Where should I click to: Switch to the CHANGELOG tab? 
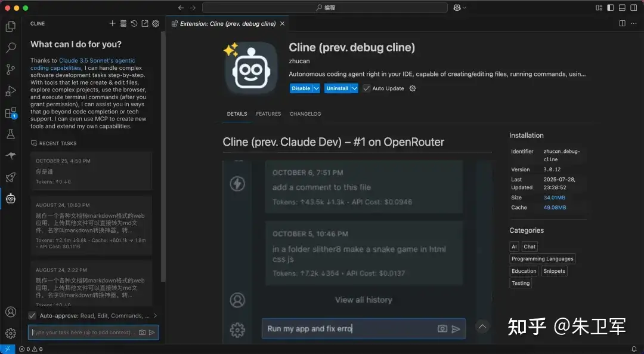pos(305,114)
